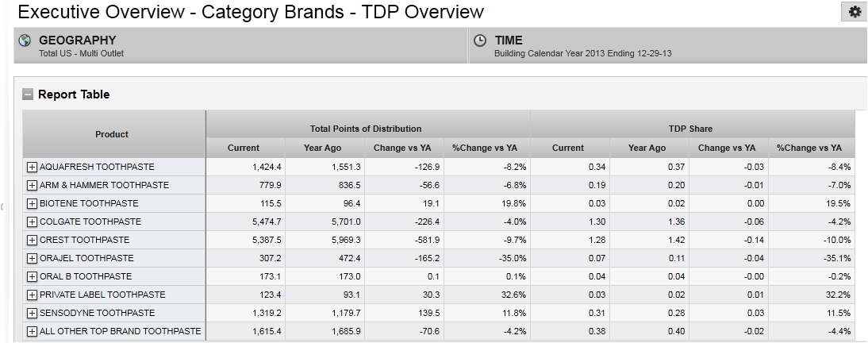Sort by the Product column header
The width and height of the screenshot is (868, 343).
click(112, 134)
